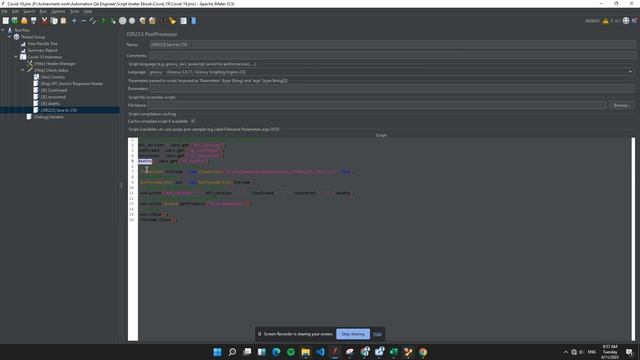Open Windows taskbar search

(x=232, y=352)
